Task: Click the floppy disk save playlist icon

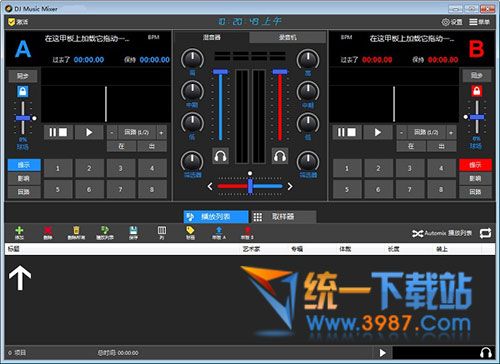Action: (133, 230)
